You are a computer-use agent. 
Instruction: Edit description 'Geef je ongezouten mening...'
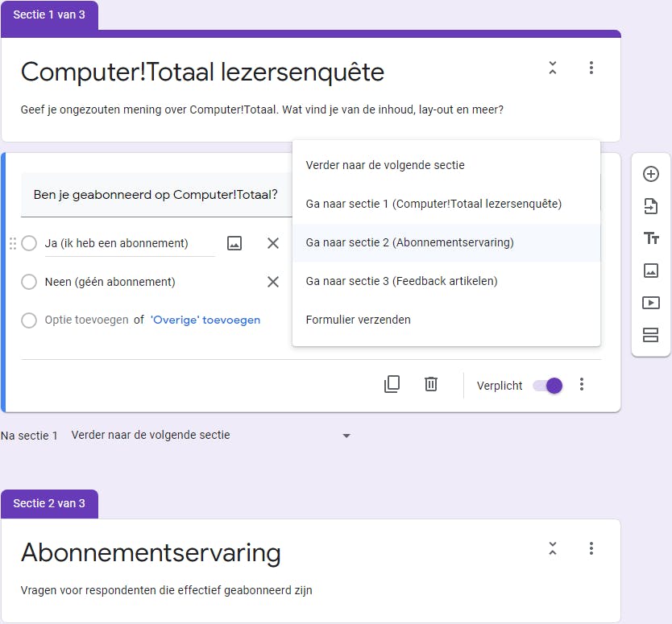(x=262, y=110)
